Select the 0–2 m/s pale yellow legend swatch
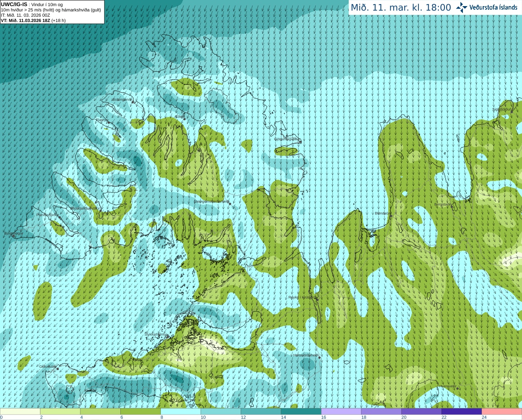 [x=20, y=411]
